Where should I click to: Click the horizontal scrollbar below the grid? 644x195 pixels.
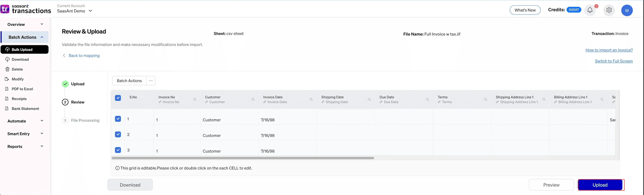coord(242,158)
